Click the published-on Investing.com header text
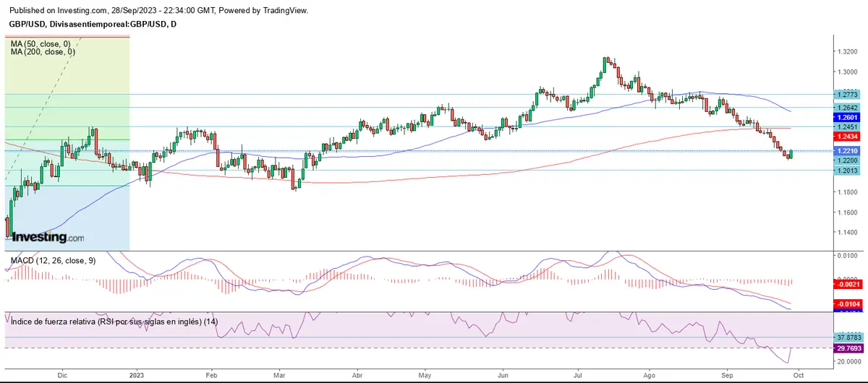Image resolution: width=868 pixels, height=383 pixels. pos(158,11)
